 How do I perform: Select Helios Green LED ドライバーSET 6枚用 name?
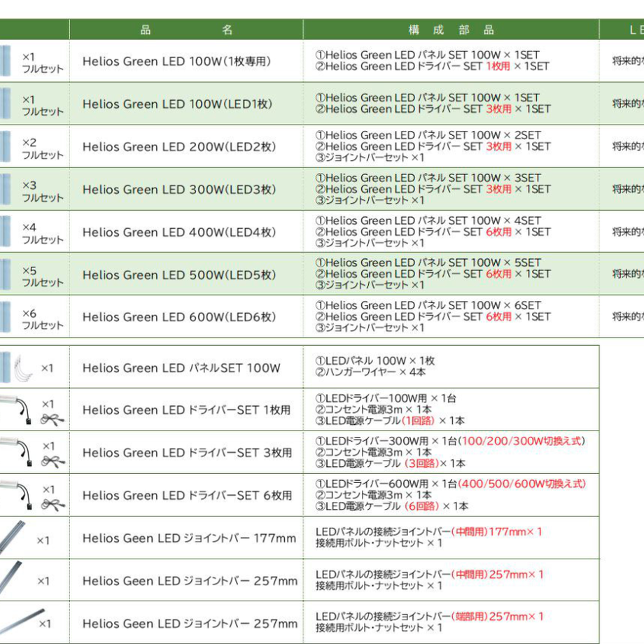188,496
